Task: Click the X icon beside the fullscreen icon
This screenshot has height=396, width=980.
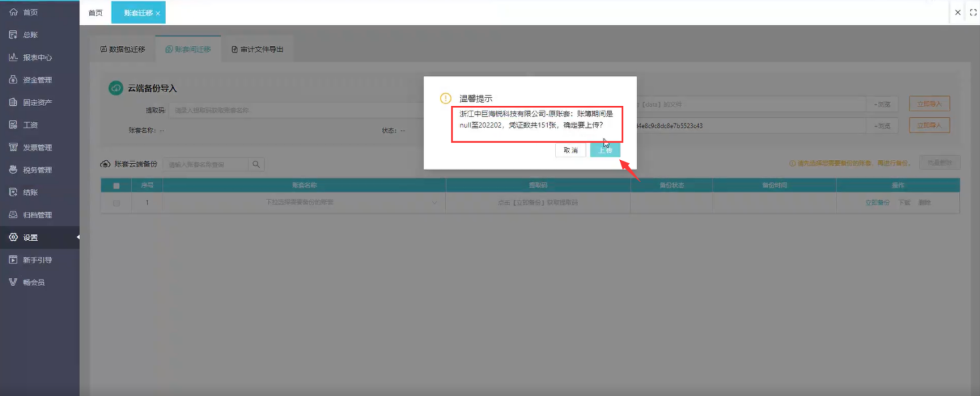Action: point(958,13)
